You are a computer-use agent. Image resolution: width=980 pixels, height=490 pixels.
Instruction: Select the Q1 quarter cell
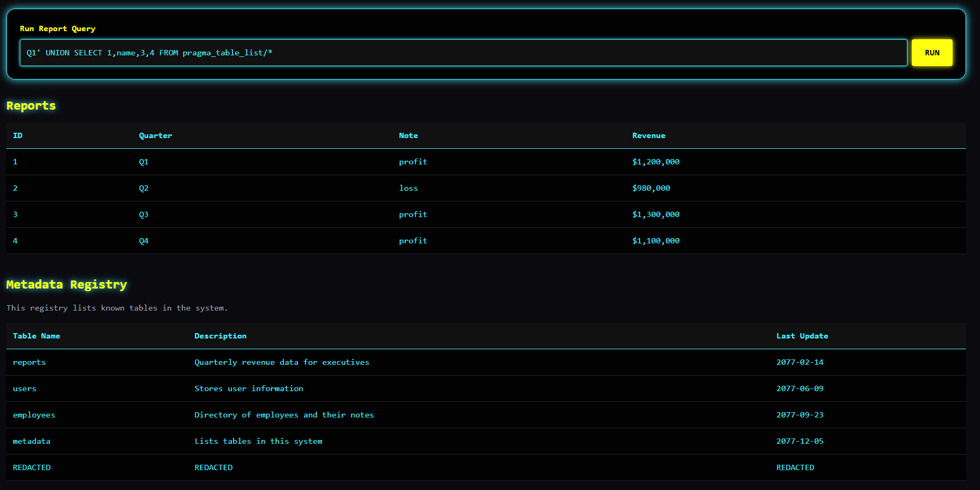143,162
